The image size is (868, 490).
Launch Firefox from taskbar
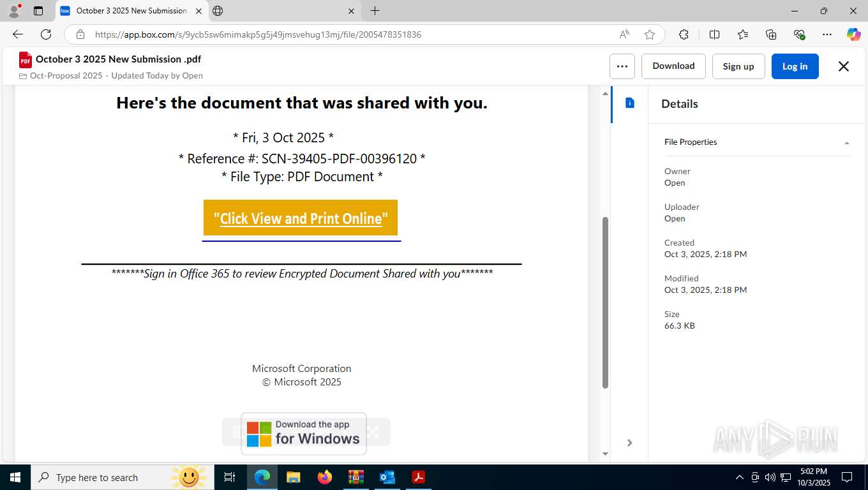click(x=325, y=477)
